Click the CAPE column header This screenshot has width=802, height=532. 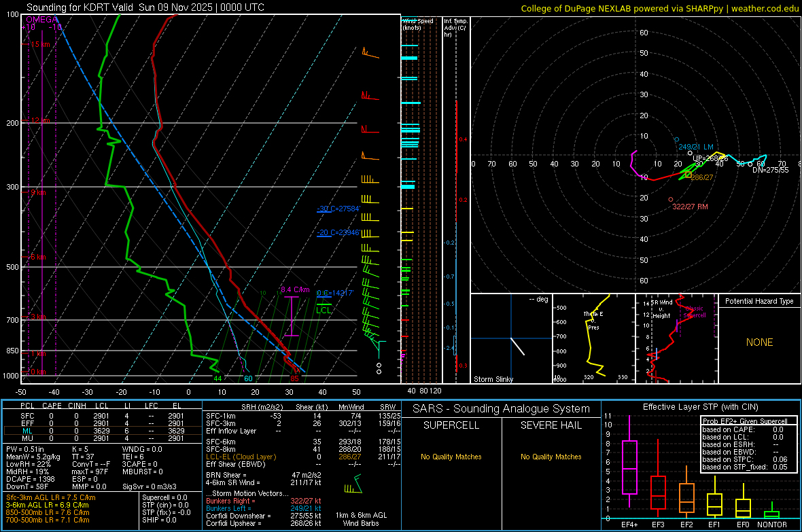pos(52,406)
